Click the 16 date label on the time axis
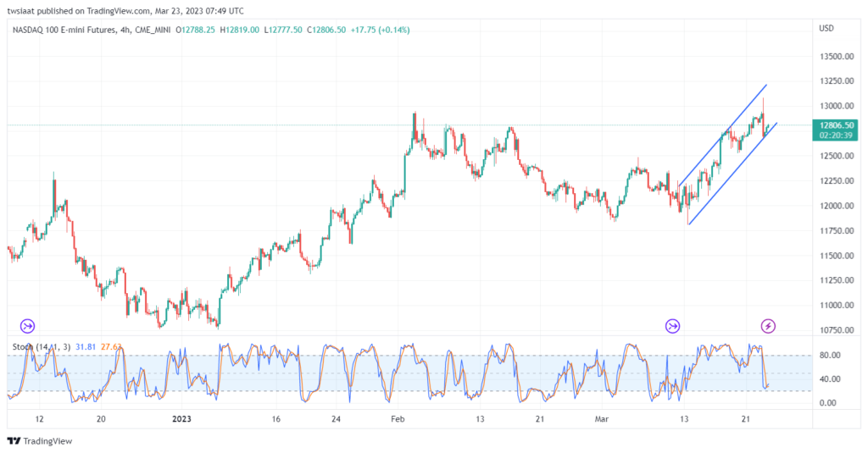 (276, 418)
